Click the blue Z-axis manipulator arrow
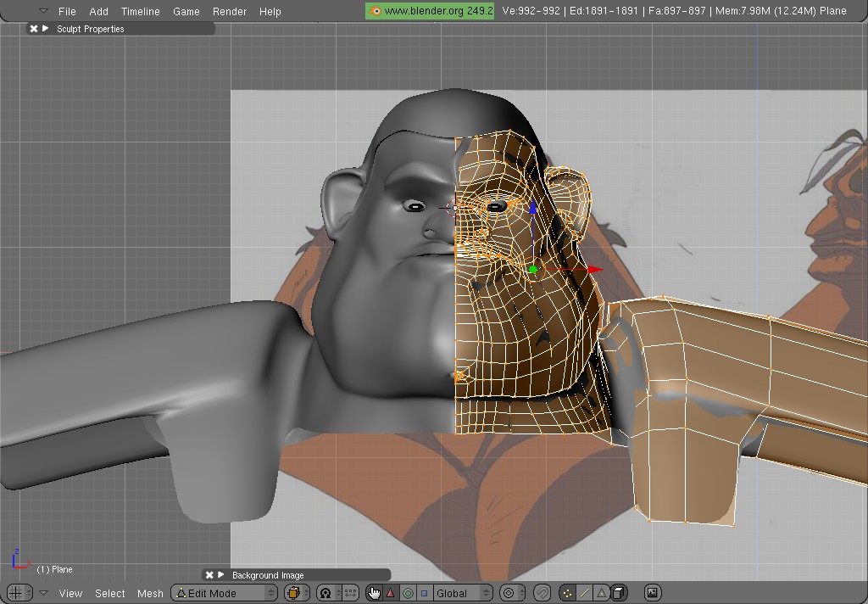The height and width of the screenshot is (604, 868). (532, 208)
